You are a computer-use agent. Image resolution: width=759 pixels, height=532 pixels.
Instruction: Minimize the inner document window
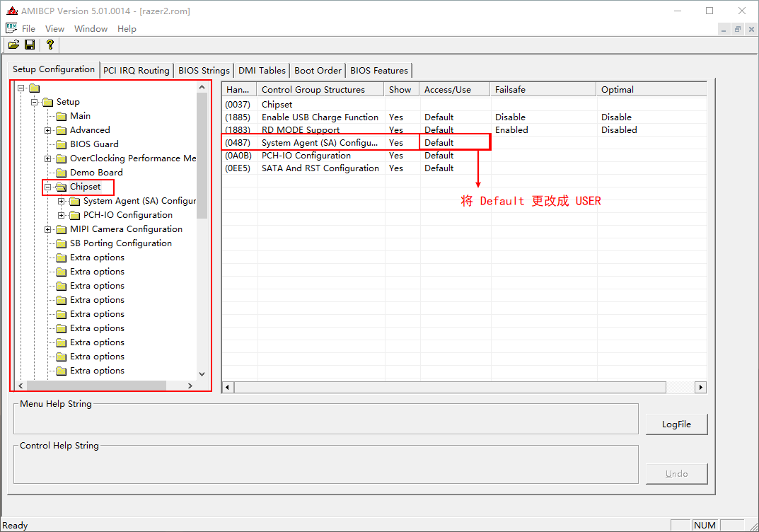pyautogui.click(x=723, y=29)
